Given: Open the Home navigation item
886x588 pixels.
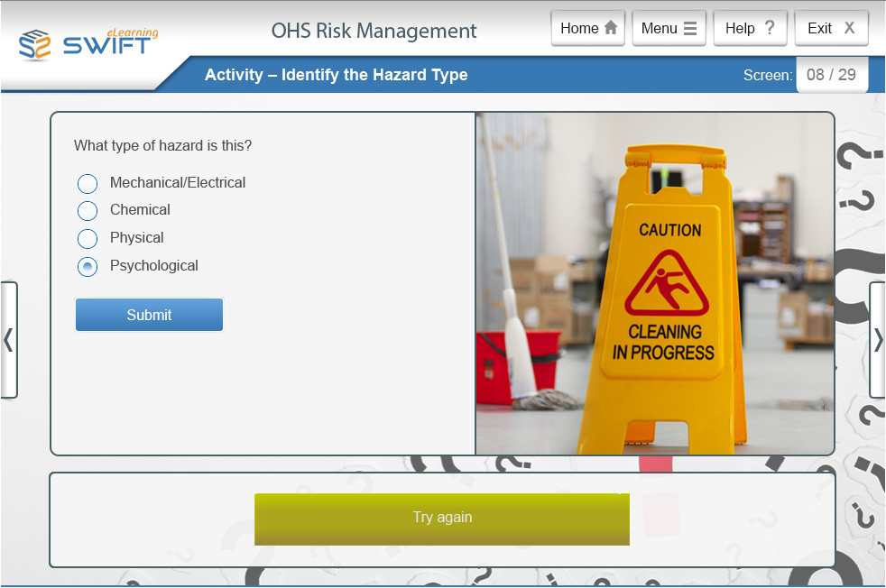Looking at the screenshot, I should tap(587, 28).
